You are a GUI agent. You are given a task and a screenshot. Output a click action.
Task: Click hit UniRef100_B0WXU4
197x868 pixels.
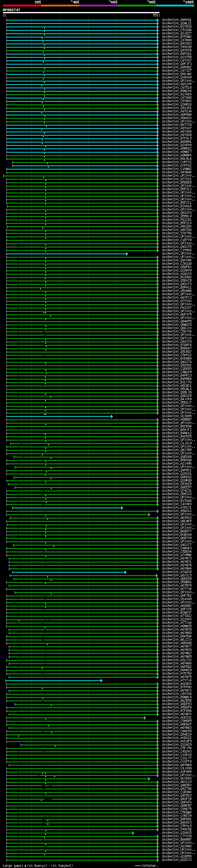(177, 535)
